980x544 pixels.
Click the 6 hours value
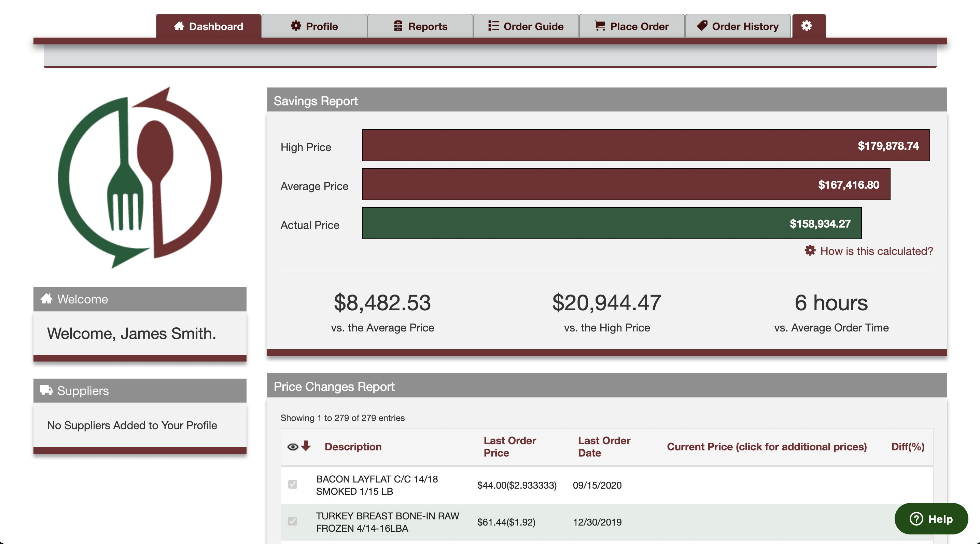(831, 303)
